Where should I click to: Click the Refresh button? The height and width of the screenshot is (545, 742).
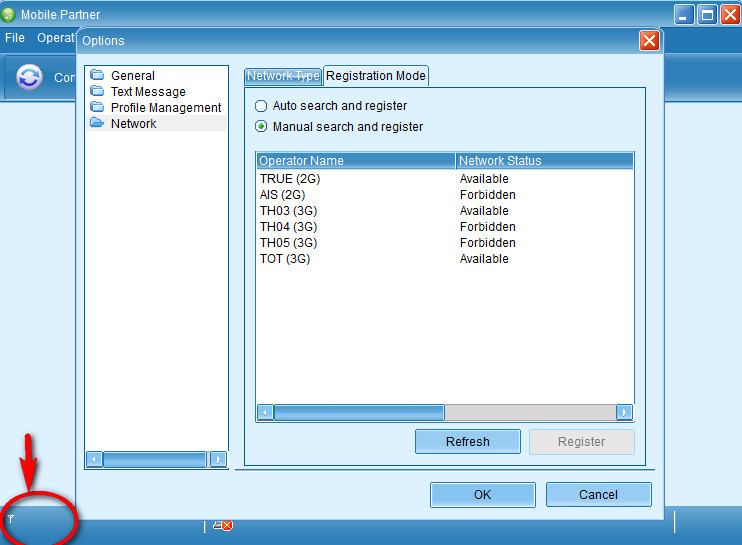(x=468, y=441)
